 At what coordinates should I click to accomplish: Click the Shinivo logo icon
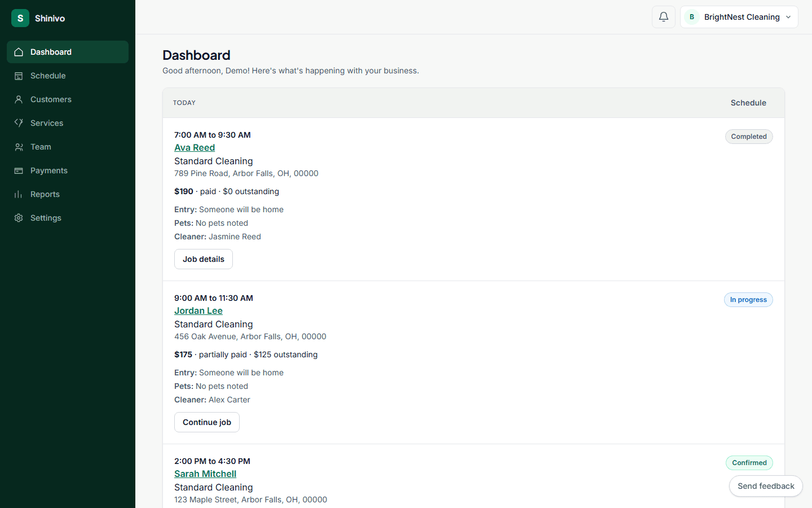(20, 18)
